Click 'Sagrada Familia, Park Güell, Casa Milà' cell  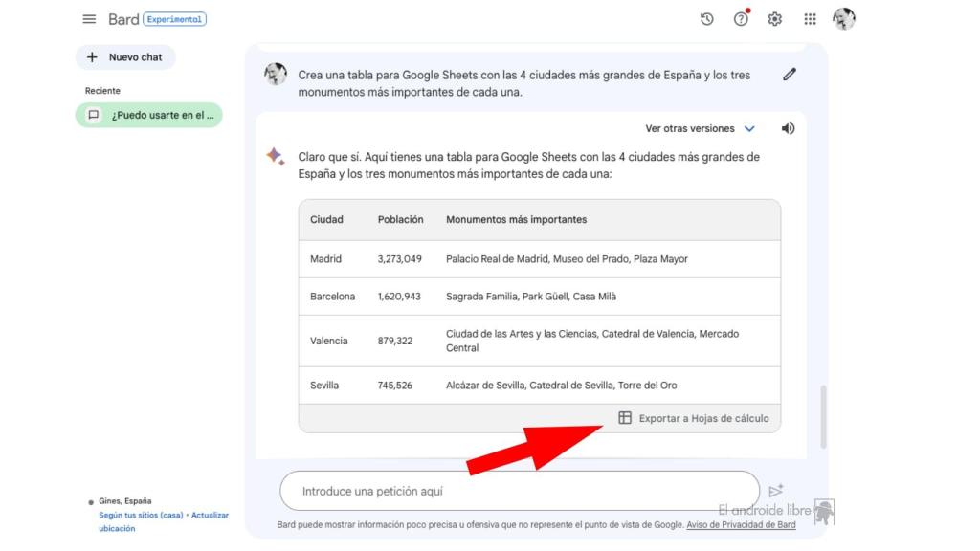tap(531, 297)
